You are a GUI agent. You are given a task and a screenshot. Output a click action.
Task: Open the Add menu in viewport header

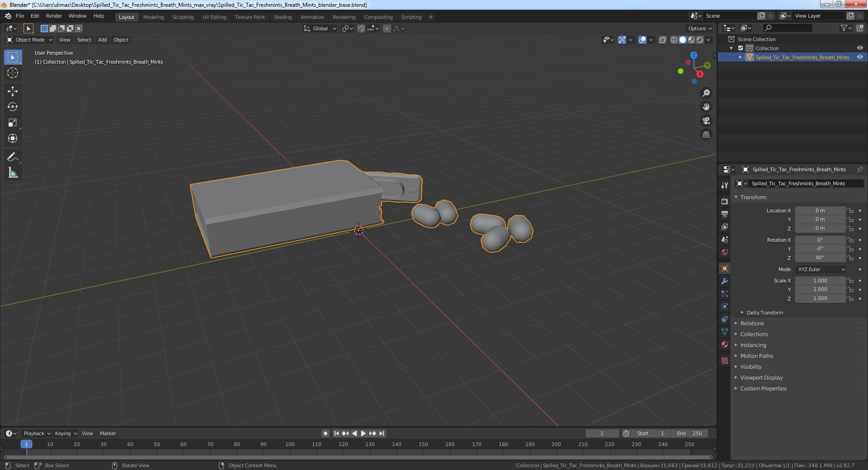click(103, 40)
